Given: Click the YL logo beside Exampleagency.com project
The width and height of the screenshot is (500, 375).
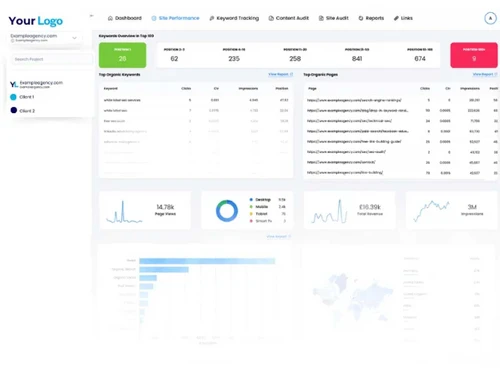Looking at the screenshot, I should 14,84.
